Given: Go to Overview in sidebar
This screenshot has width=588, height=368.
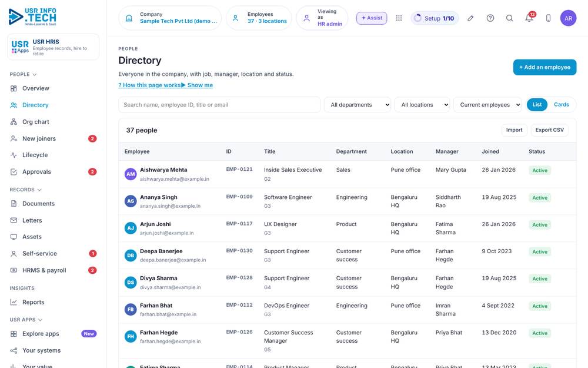Looking at the screenshot, I should pyautogui.click(x=54, y=88).
